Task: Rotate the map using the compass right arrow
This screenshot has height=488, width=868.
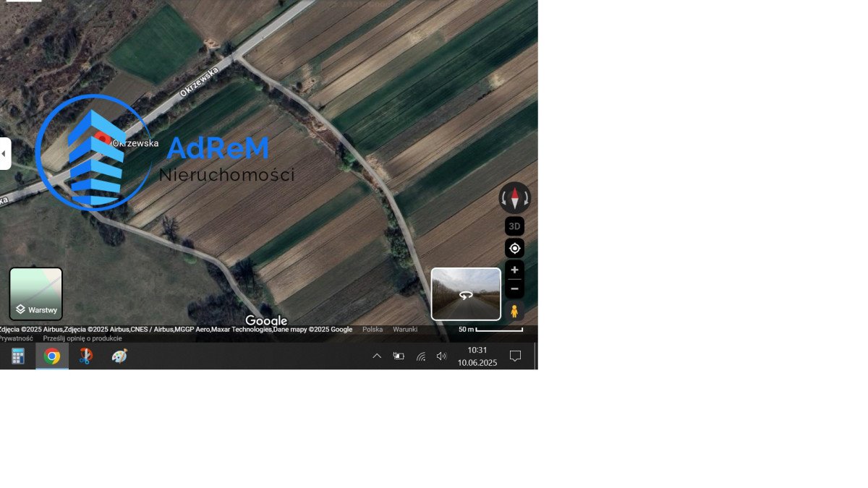Action: click(x=526, y=197)
